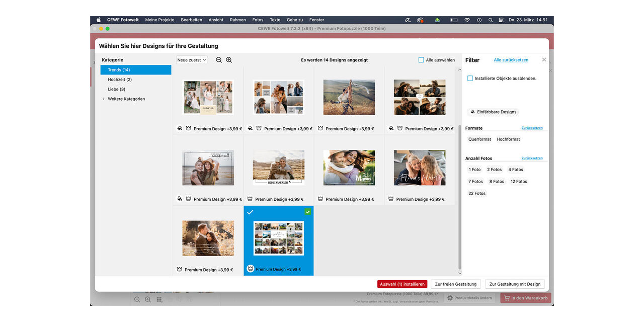Image resolution: width=644 pixels, height=322 pixels.
Task: Select the Herzensmensch design thumbnail
Action: [x=279, y=168]
